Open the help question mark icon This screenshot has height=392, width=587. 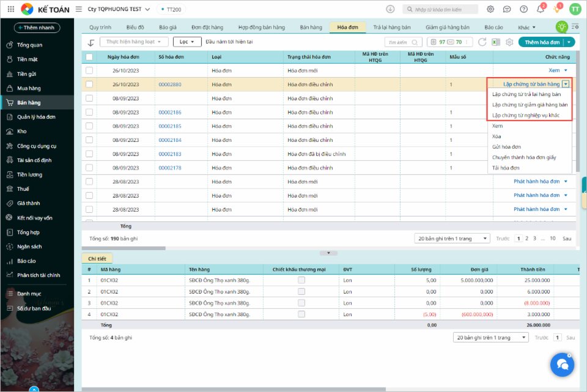tap(524, 9)
